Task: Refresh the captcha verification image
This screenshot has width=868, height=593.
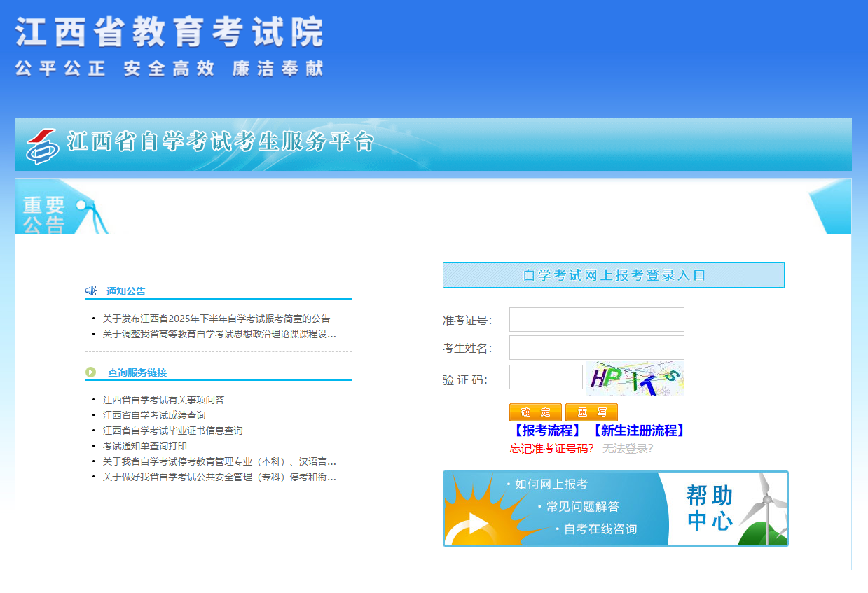Action: click(635, 378)
